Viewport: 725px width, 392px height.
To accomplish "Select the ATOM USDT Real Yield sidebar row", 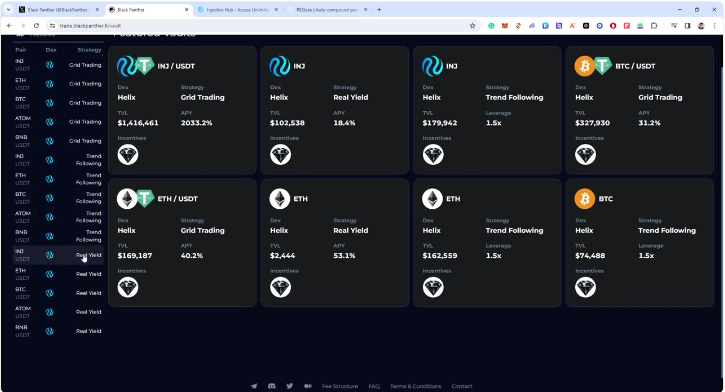I will [x=58, y=312].
